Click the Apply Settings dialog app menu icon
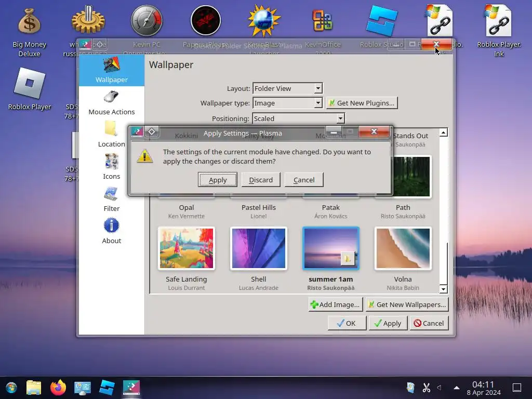The width and height of the screenshot is (532, 399). click(x=137, y=131)
